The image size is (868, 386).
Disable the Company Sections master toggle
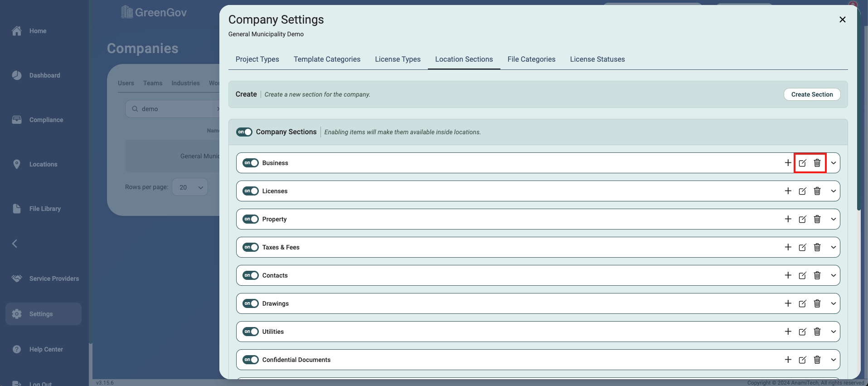tap(244, 132)
